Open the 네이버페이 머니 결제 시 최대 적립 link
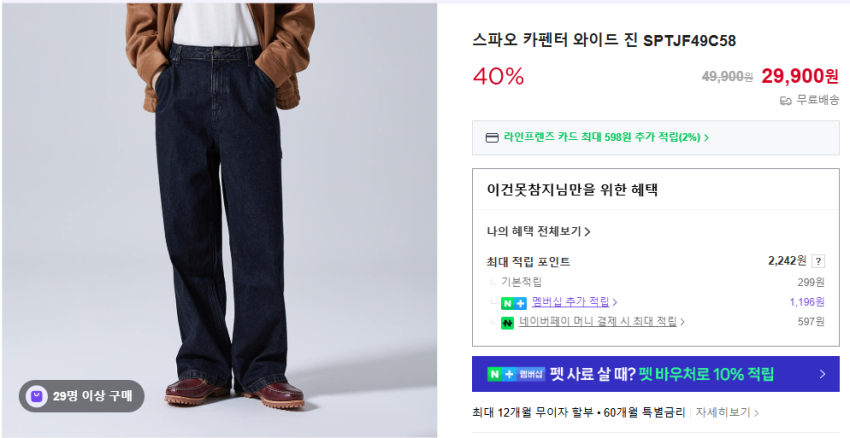The height and width of the screenshot is (438, 850). 602,322
